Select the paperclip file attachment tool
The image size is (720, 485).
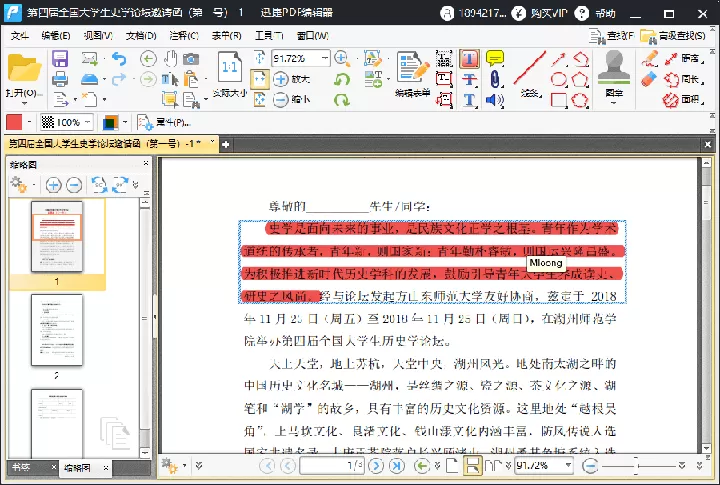point(495,79)
